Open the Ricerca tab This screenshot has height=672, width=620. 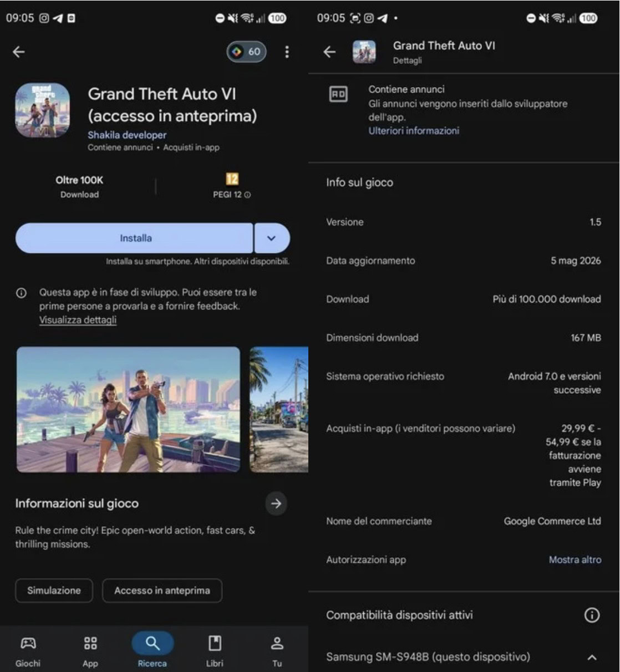[153, 651]
